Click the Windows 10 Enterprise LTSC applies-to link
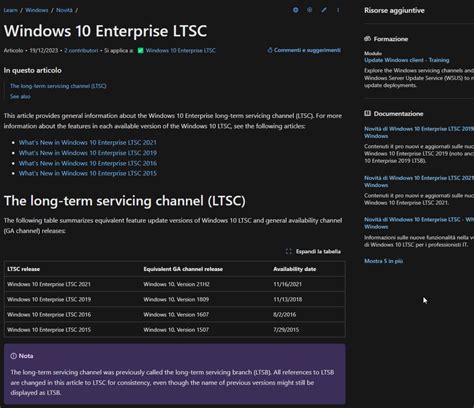 [x=180, y=51]
